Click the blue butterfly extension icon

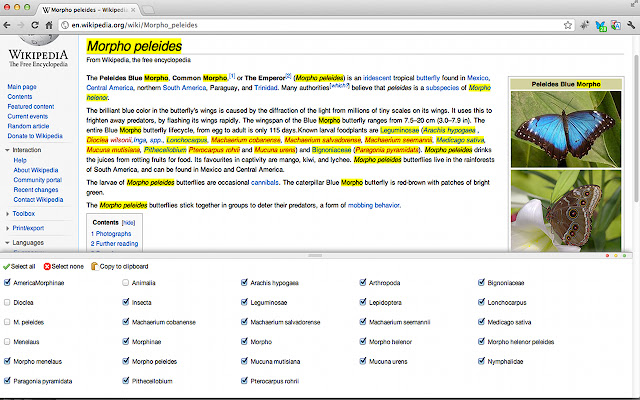click(x=600, y=26)
